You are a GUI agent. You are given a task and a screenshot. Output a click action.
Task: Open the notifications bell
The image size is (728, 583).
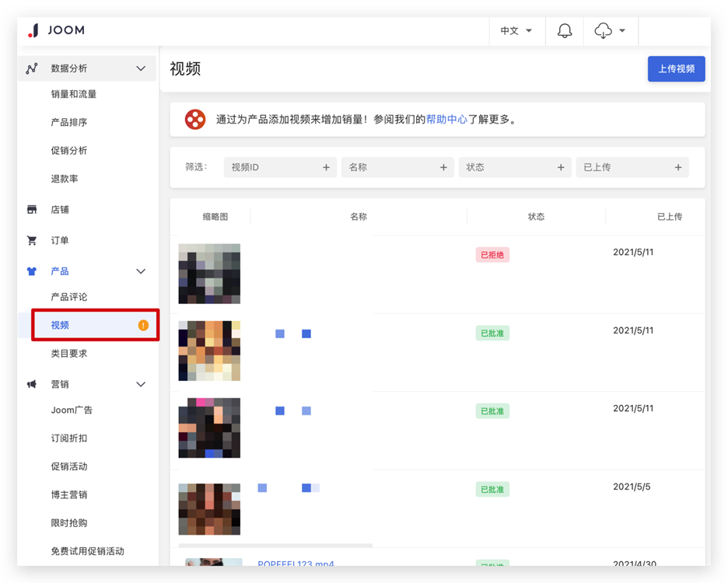pos(564,30)
